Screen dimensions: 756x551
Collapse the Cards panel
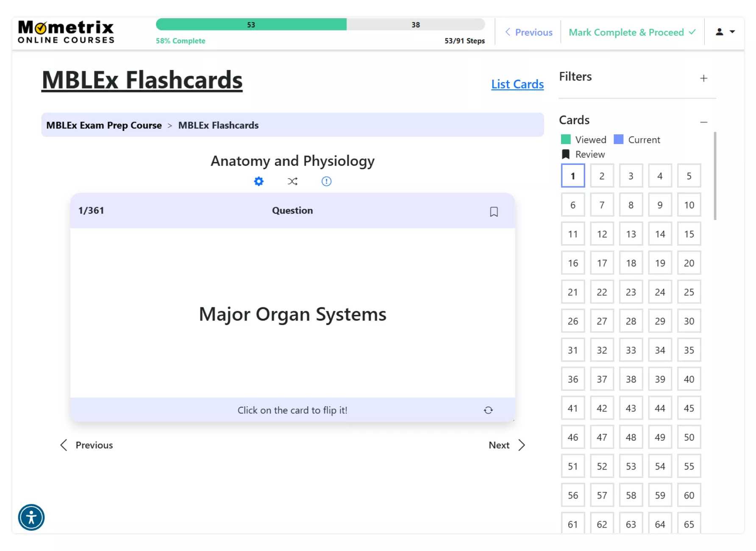tap(703, 122)
